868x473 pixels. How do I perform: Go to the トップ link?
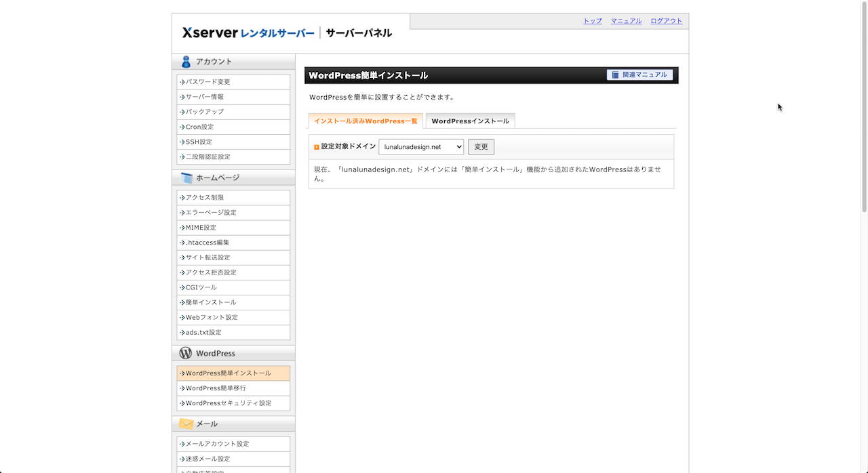[592, 21]
